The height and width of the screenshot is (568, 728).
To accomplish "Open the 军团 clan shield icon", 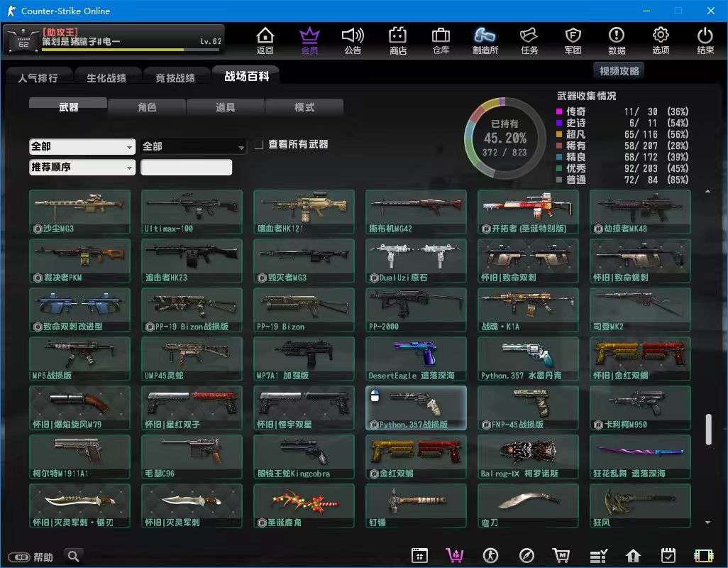I will 573,40.
